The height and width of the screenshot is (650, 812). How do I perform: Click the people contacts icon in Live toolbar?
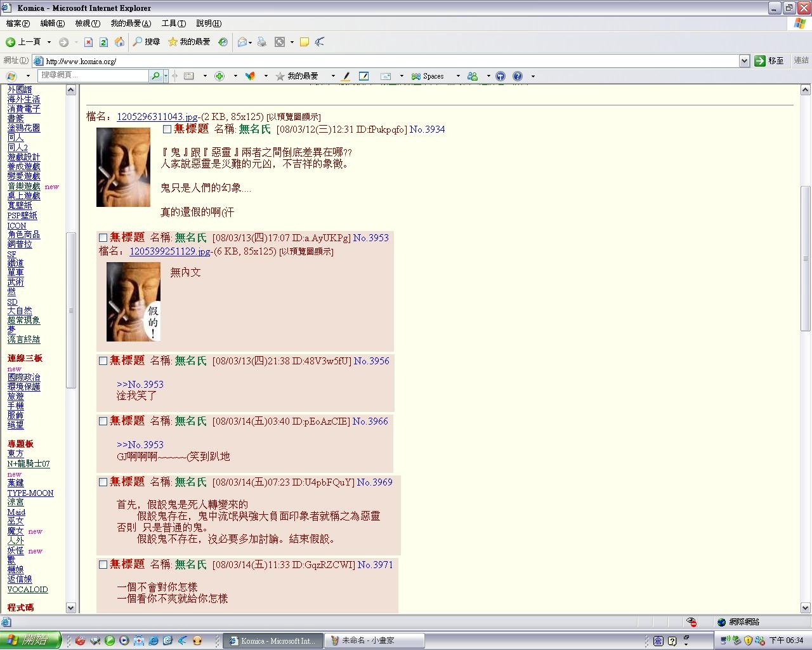(473, 76)
